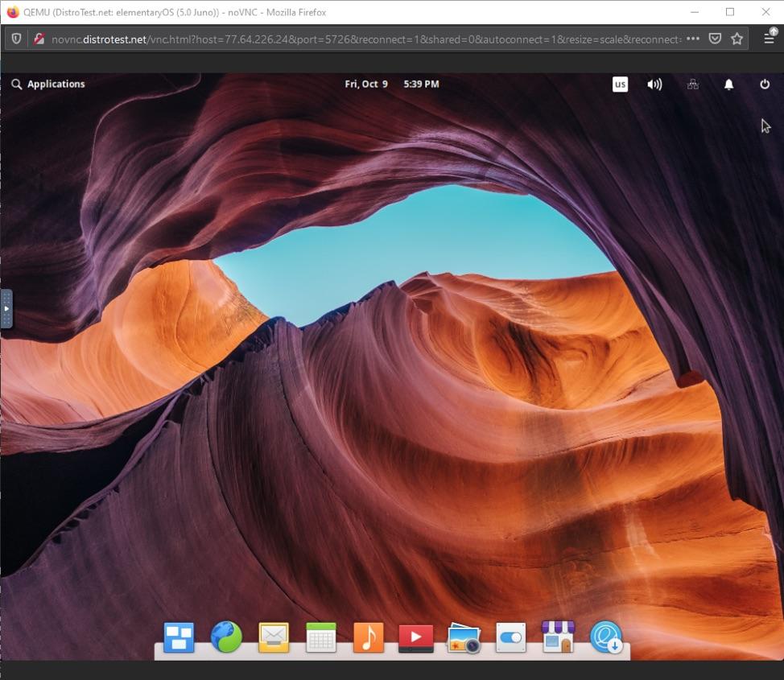Click the Firefox address bar URL

366,39
